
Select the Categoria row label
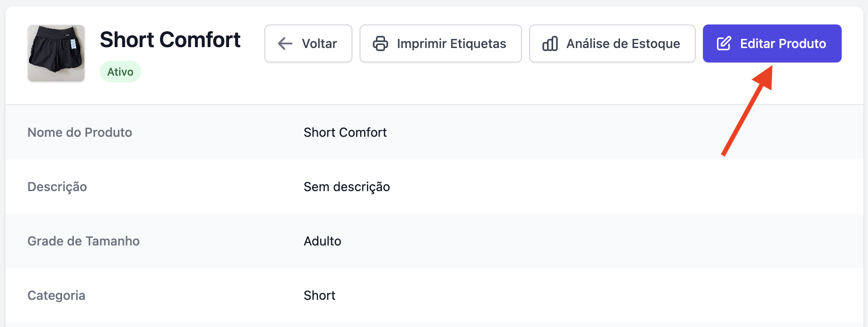[x=56, y=295]
